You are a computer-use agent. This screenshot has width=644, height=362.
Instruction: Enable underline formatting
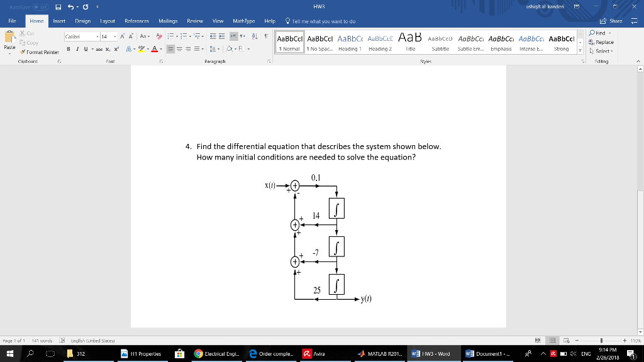85,49
